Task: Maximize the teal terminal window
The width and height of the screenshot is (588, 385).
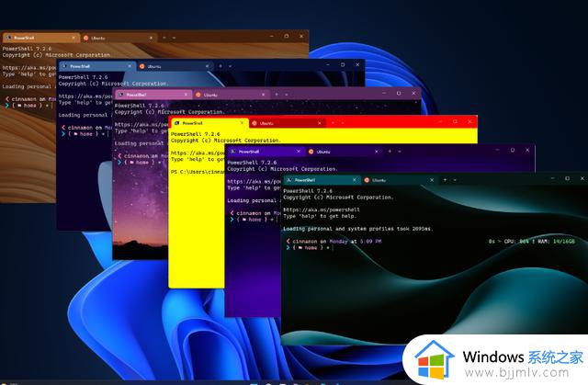Action: (568, 178)
